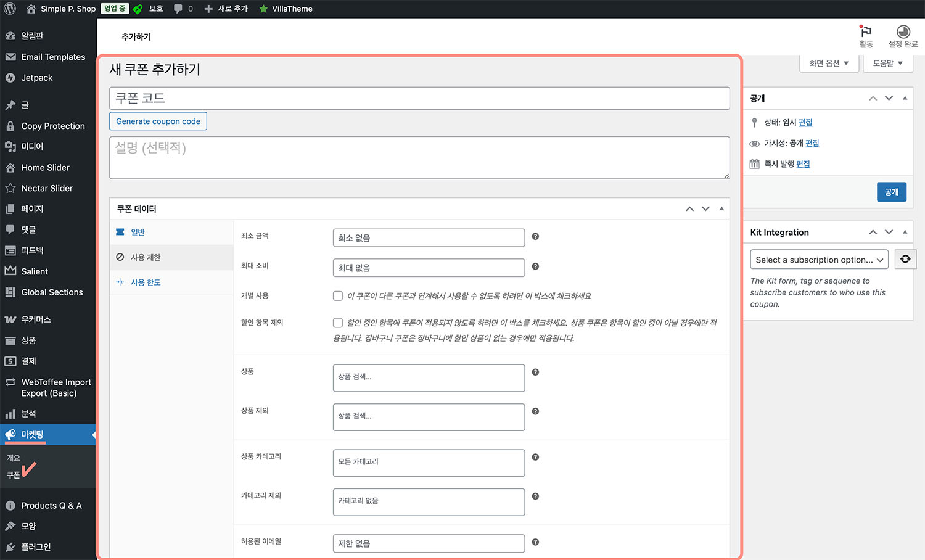Click the 모양 appearance brush icon
925x560 pixels.
[10, 526]
